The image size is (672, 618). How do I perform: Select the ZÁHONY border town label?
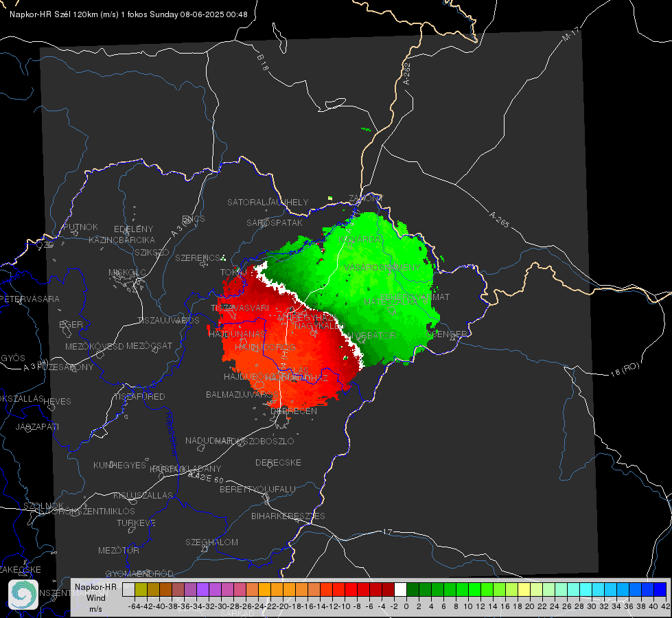pyautogui.click(x=366, y=198)
